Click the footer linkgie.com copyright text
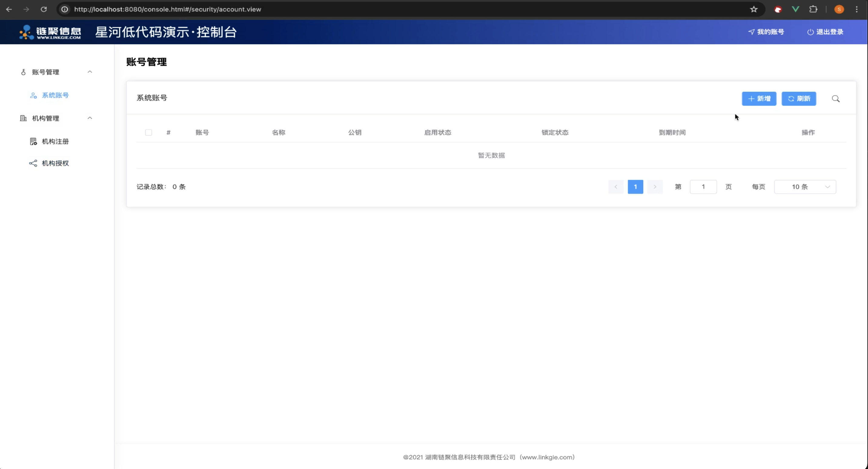This screenshot has height=469, width=868. point(489,457)
